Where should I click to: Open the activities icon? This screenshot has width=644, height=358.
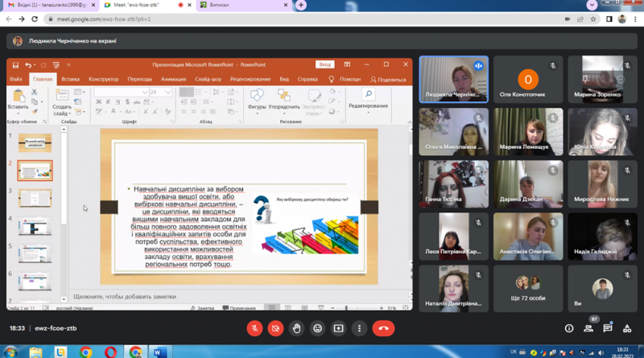[627, 328]
